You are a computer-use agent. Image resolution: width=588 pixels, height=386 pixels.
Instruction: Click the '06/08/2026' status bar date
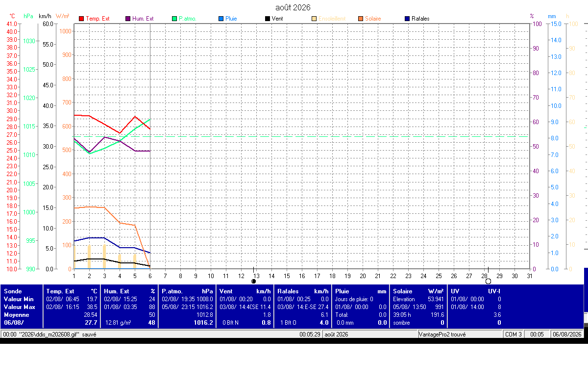tap(567, 335)
